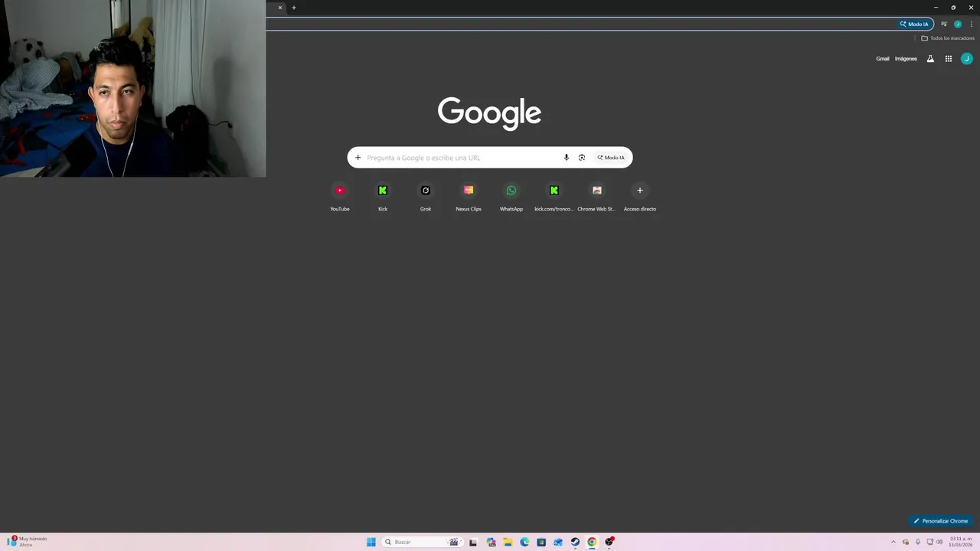
Task: Open network status in the system tray
Action: 929,542
